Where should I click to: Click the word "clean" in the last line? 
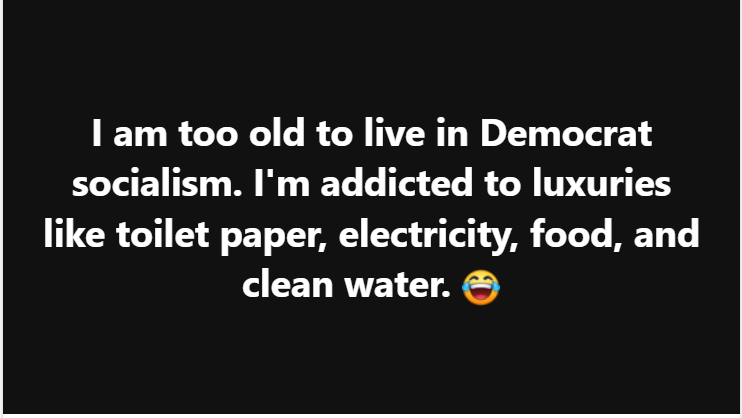coord(288,285)
